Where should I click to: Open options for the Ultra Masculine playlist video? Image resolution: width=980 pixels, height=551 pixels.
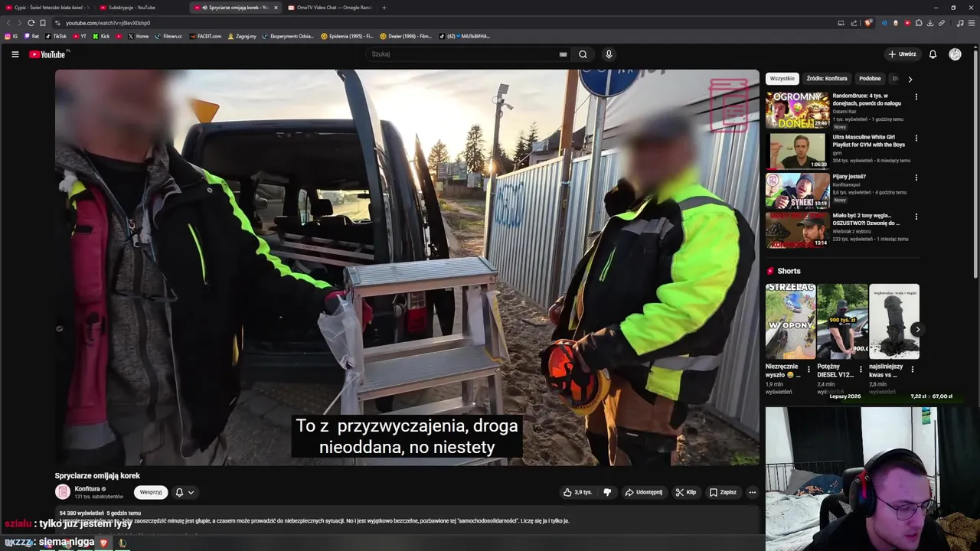point(916,139)
